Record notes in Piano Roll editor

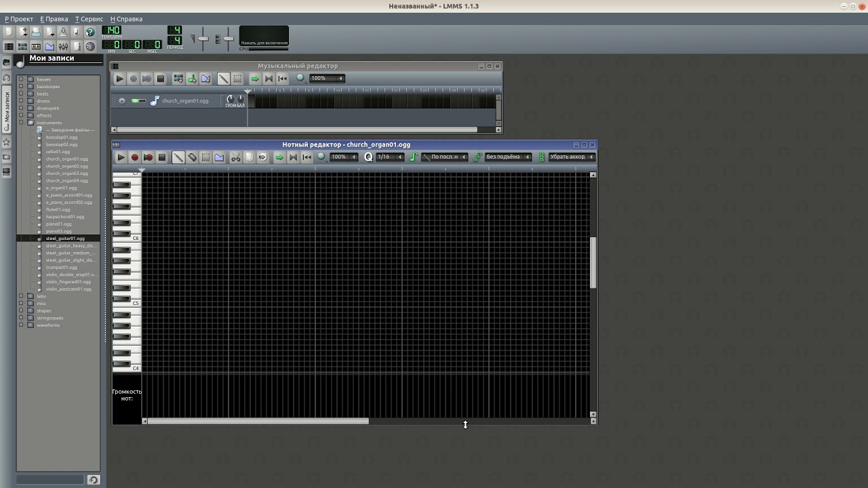134,157
